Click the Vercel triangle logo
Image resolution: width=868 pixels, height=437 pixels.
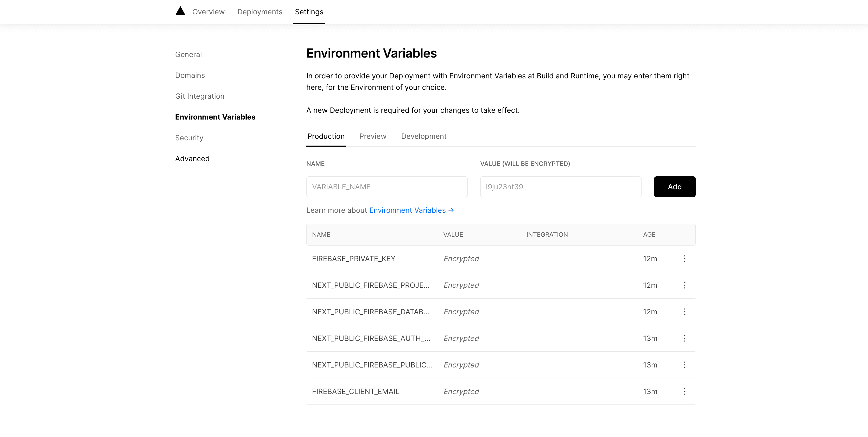[180, 11]
